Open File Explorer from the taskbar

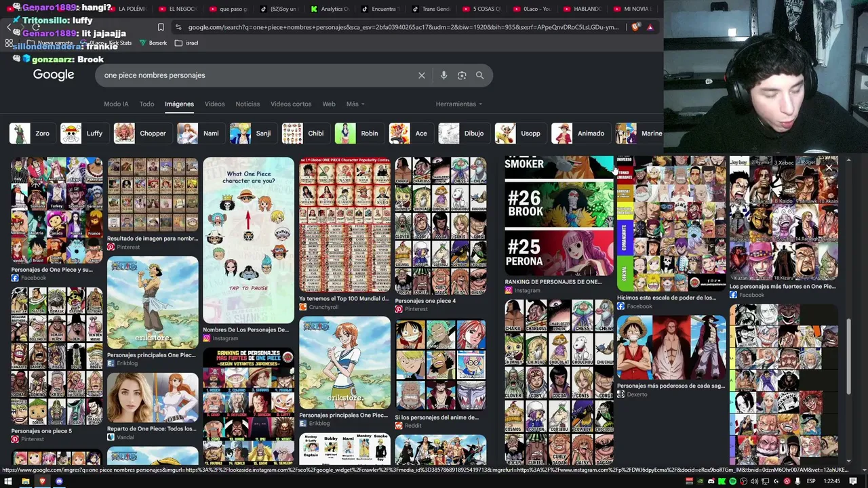(25, 481)
